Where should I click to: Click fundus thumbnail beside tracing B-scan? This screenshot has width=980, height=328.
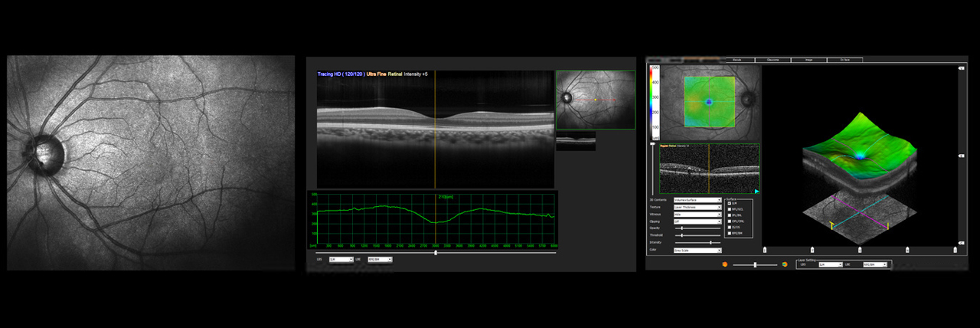pos(595,100)
